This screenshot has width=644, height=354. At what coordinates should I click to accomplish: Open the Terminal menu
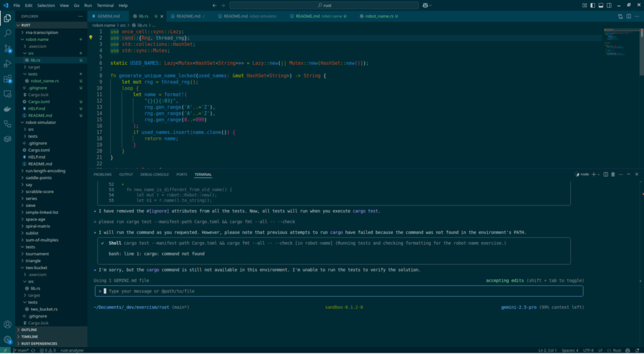[106, 5]
